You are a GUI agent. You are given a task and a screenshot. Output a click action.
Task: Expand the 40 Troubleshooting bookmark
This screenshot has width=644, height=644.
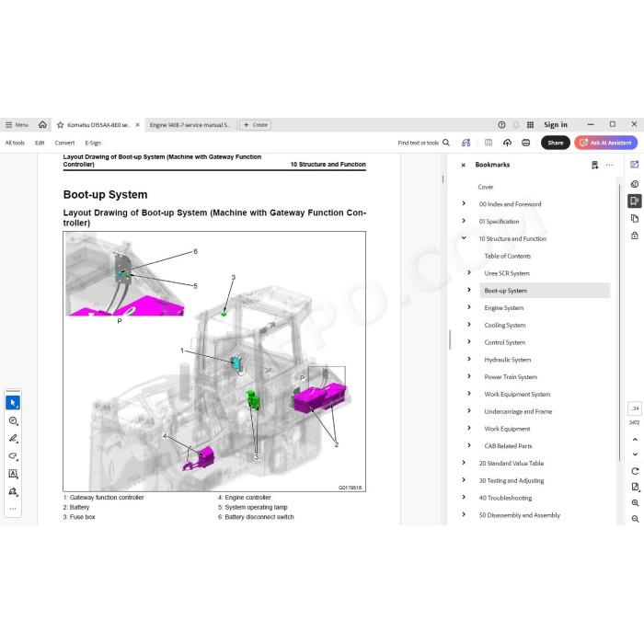464,497
